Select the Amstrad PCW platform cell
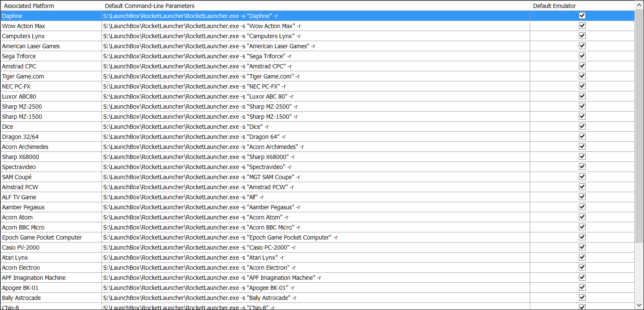 pos(51,187)
